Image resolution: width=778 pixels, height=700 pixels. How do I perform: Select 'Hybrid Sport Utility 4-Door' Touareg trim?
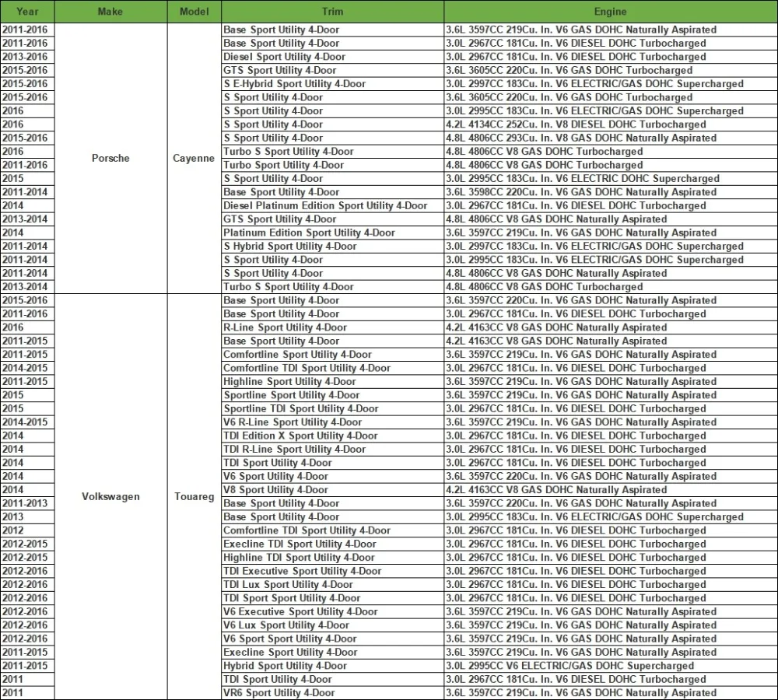tap(332, 666)
